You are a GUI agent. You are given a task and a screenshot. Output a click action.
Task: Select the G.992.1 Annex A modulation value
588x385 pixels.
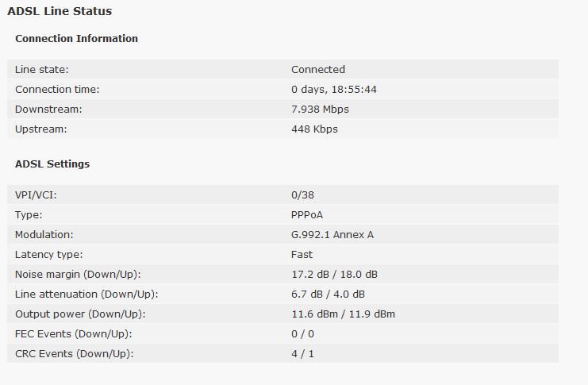pos(332,235)
